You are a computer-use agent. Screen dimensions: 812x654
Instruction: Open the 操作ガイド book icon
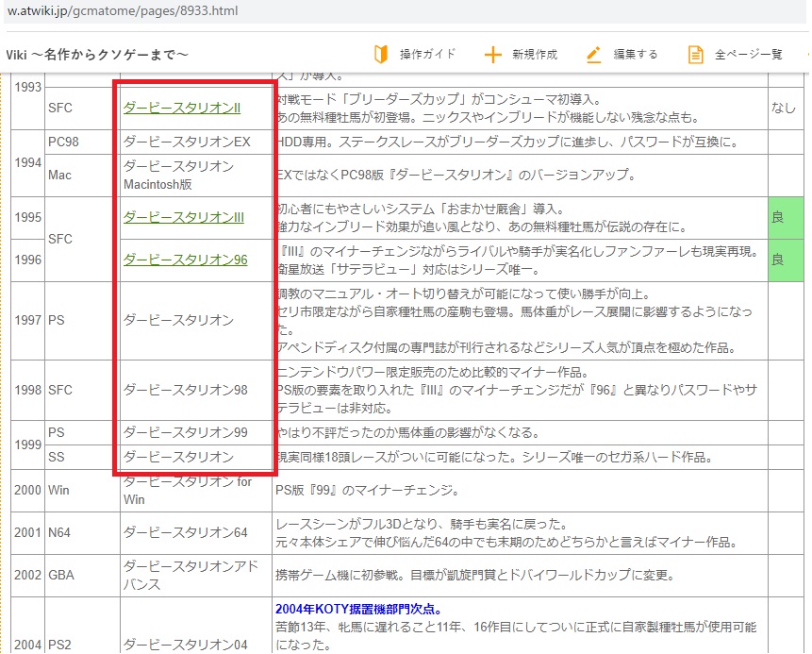point(381,55)
